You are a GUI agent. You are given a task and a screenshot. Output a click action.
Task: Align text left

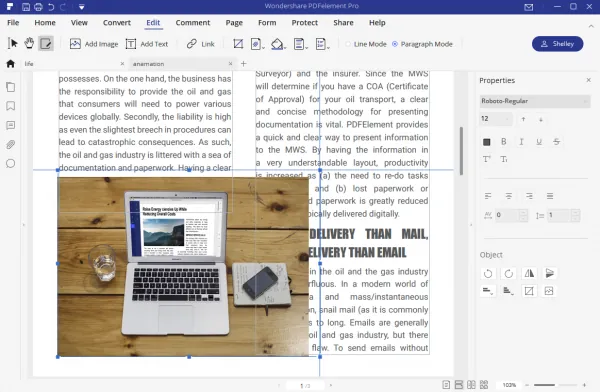pyautogui.click(x=488, y=196)
